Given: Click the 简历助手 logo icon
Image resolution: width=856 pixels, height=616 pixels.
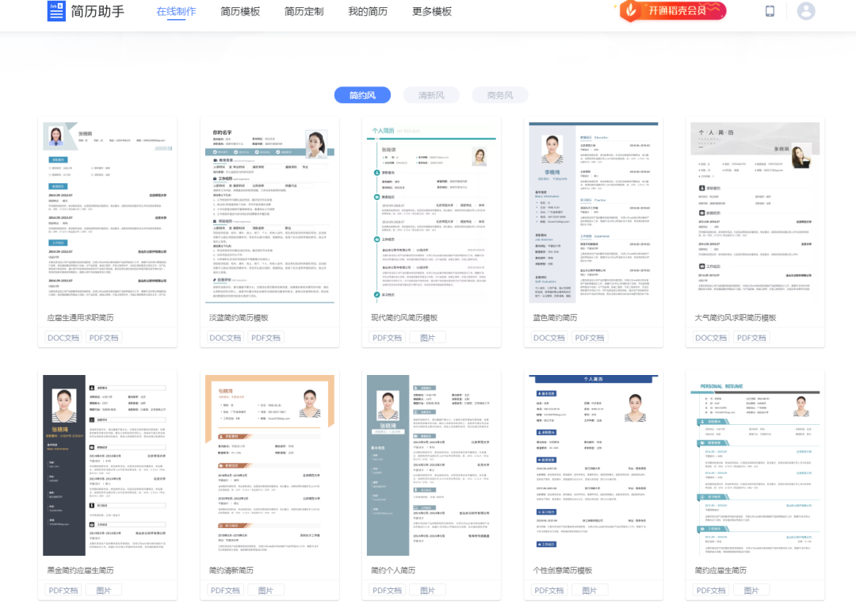Looking at the screenshot, I should coord(55,11).
